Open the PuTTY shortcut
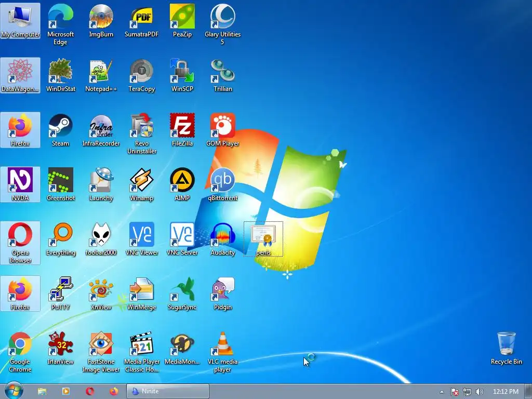The width and height of the screenshot is (532, 399). pos(60,294)
